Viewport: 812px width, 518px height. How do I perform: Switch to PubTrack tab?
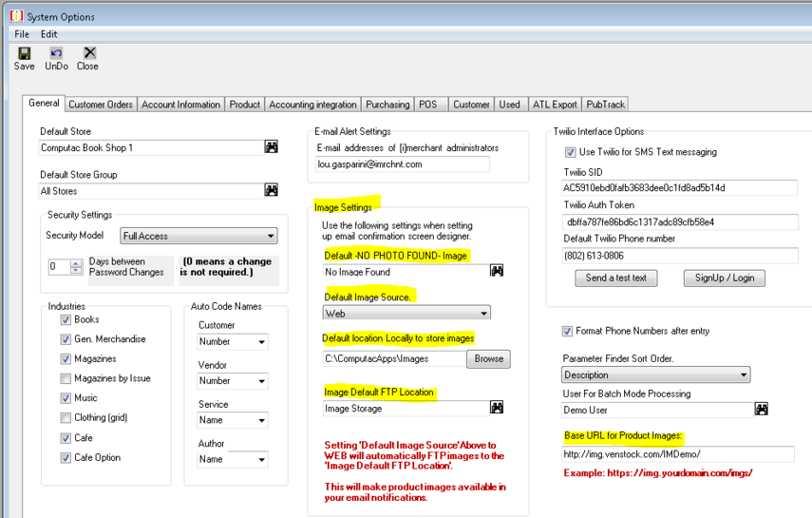click(605, 105)
